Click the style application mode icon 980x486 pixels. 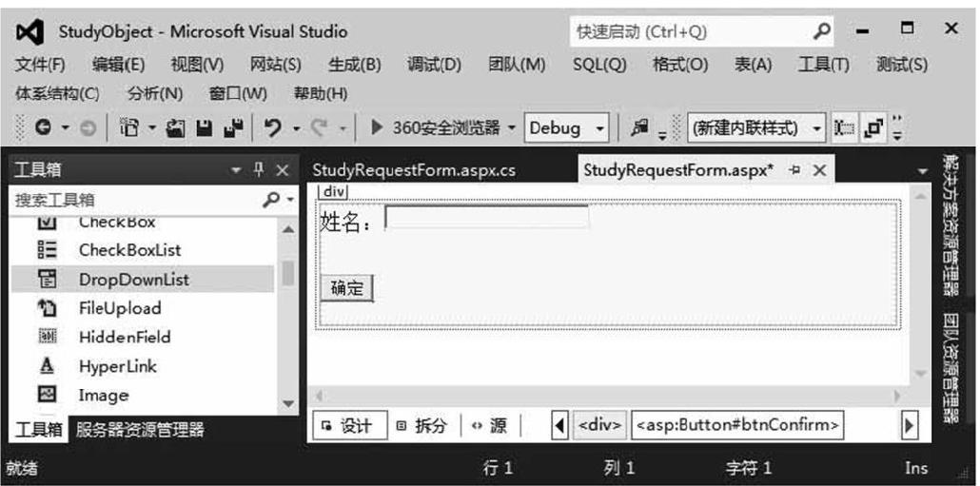(x=844, y=128)
